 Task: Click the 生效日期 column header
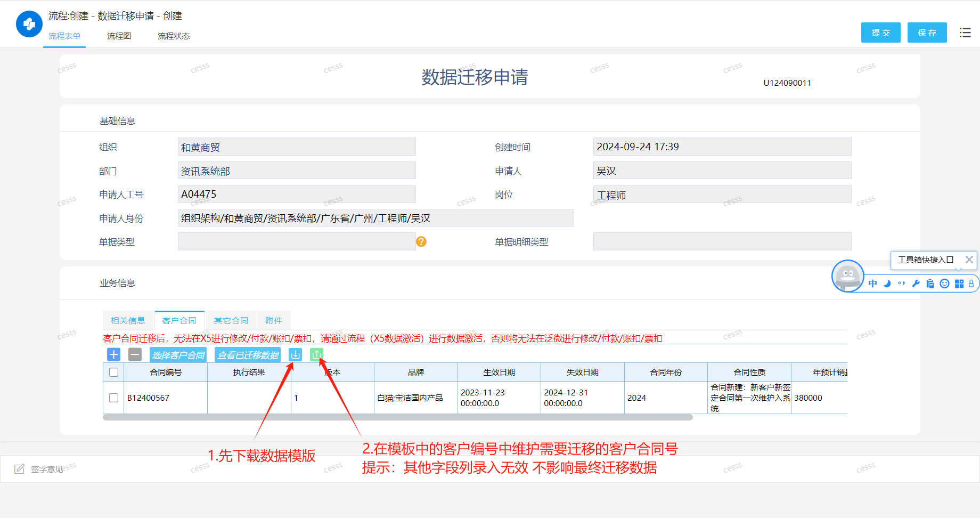tap(499, 372)
